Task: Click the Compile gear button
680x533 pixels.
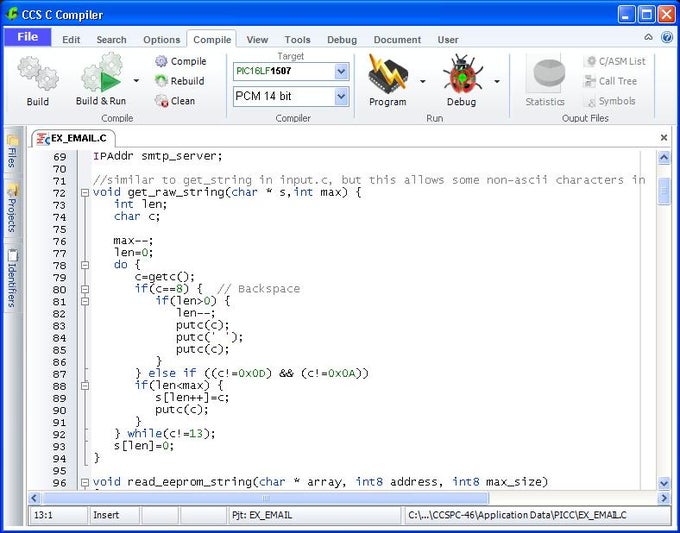Action: 181,61
